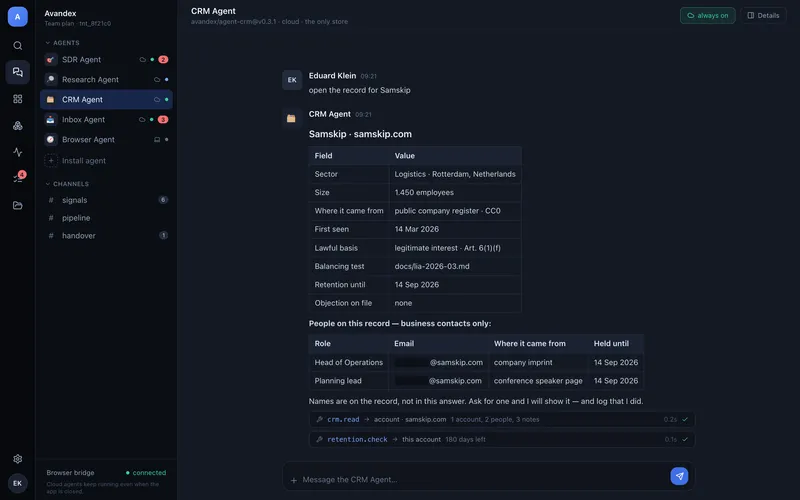Click the Retention until field label
The width and height of the screenshot is (800, 500).
[340, 285]
